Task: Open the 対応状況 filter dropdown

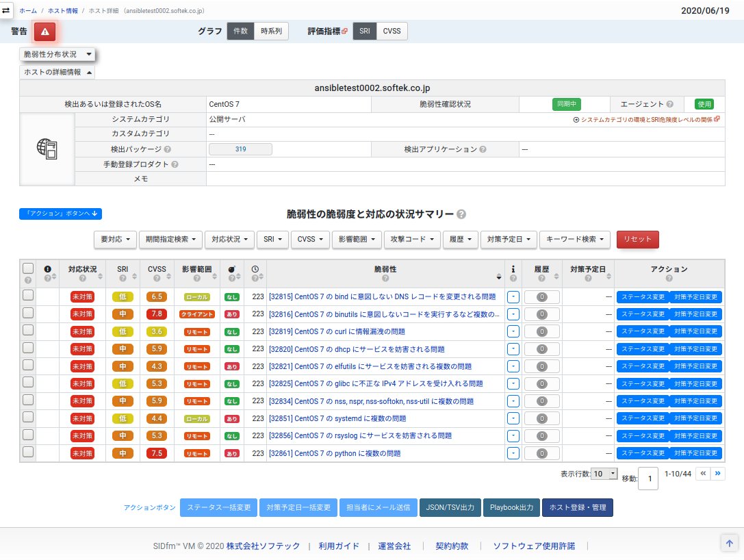Action: (230, 240)
